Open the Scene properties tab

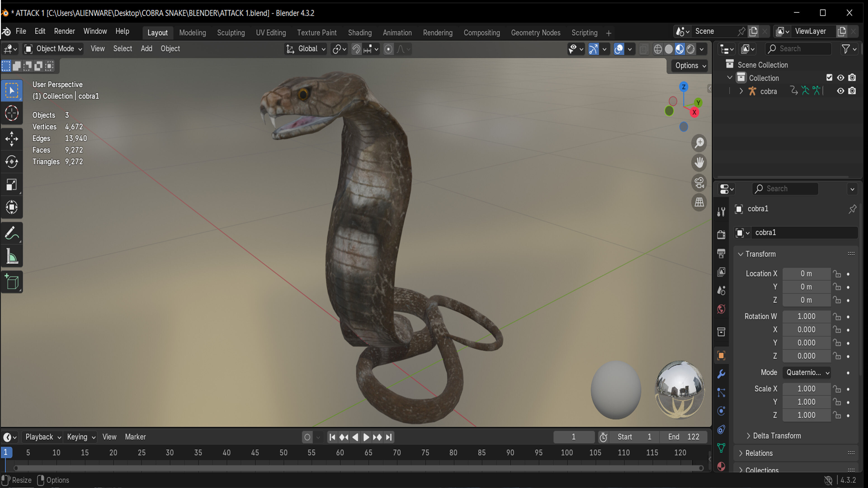pyautogui.click(x=721, y=290)
